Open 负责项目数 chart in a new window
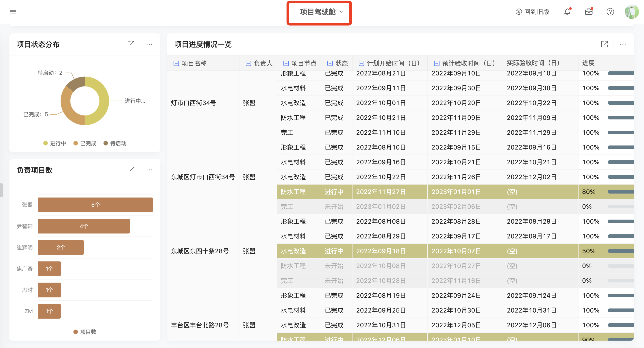This screenshot has height=348, width=644. coord(131,170)
